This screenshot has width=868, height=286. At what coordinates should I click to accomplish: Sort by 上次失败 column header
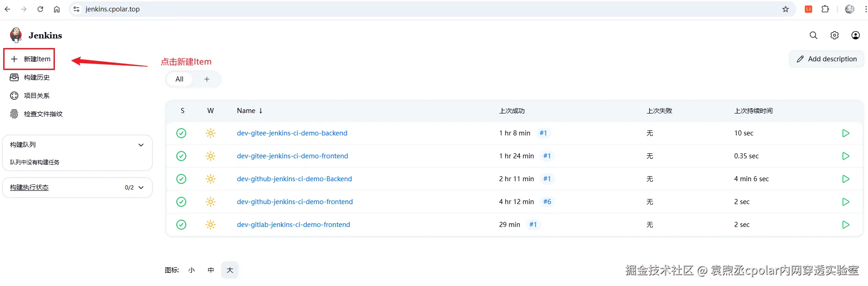(659, 111)
